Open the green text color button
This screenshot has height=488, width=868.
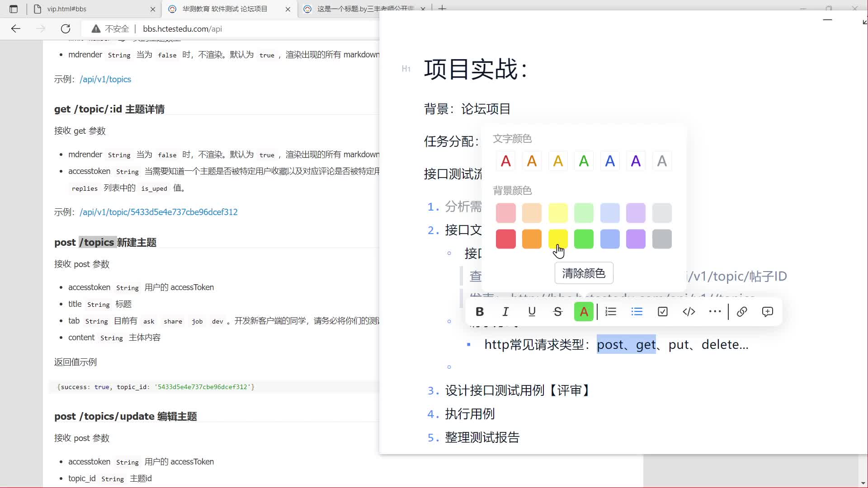point(584,312)
